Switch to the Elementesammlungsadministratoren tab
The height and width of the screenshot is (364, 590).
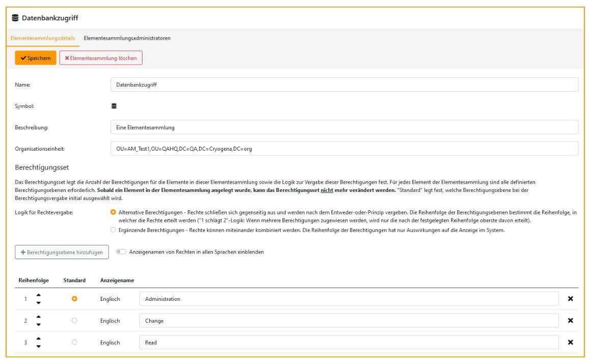(128, 38)
